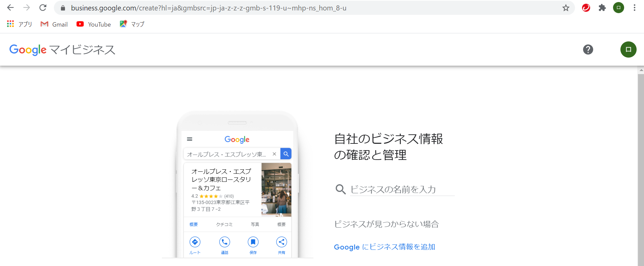Reload the current page
Viewport: 644px width, 266px height.
pos(43,8)
